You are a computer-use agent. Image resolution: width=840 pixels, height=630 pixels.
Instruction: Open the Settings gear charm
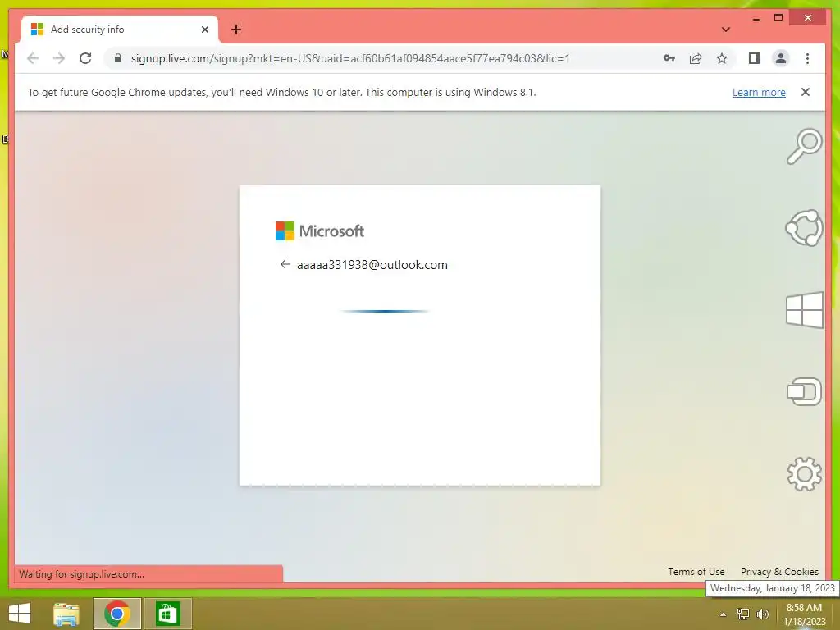(804, 473)
